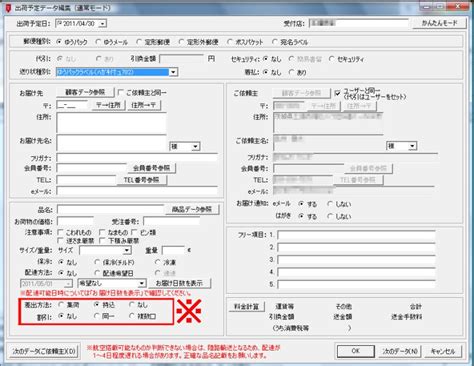
Task: Check the なまもの checkbox
Action: point(102,232)
